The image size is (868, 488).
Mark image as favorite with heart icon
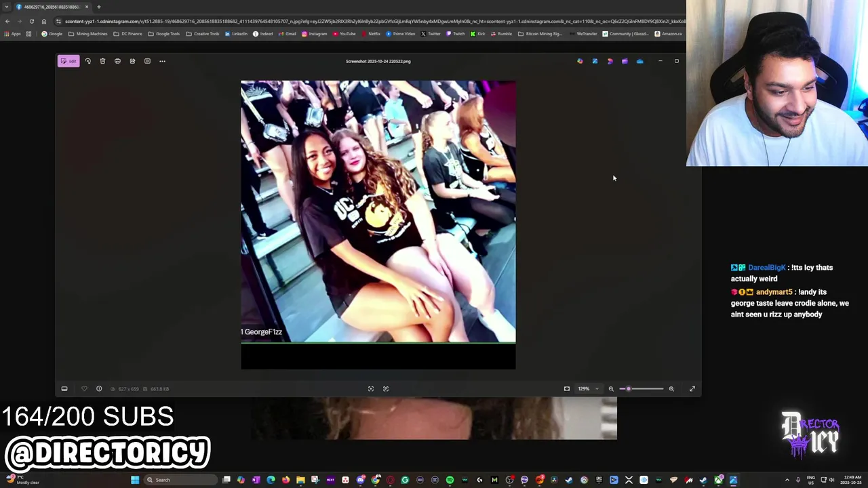84,389
